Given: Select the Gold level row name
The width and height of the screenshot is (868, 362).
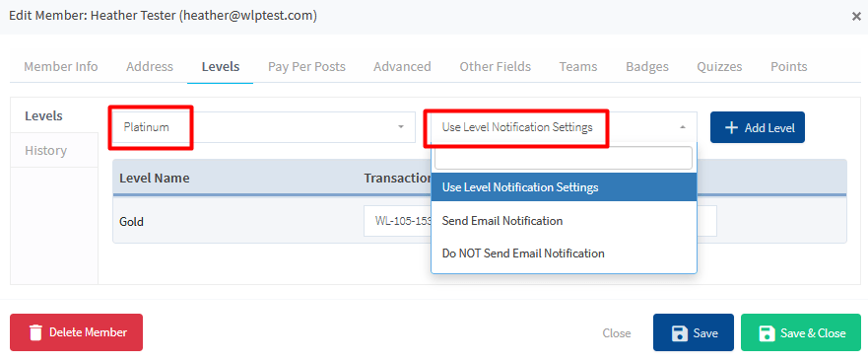Looking at the screenshot, I should [132, 222].
